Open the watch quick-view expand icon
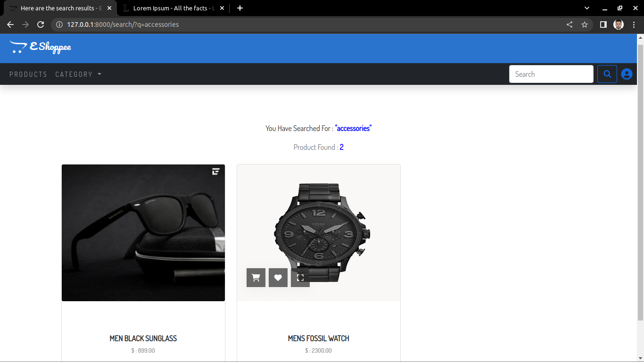The width and height of the screenshot is (644, 362). pyautogui.click(x=300, y=278)
